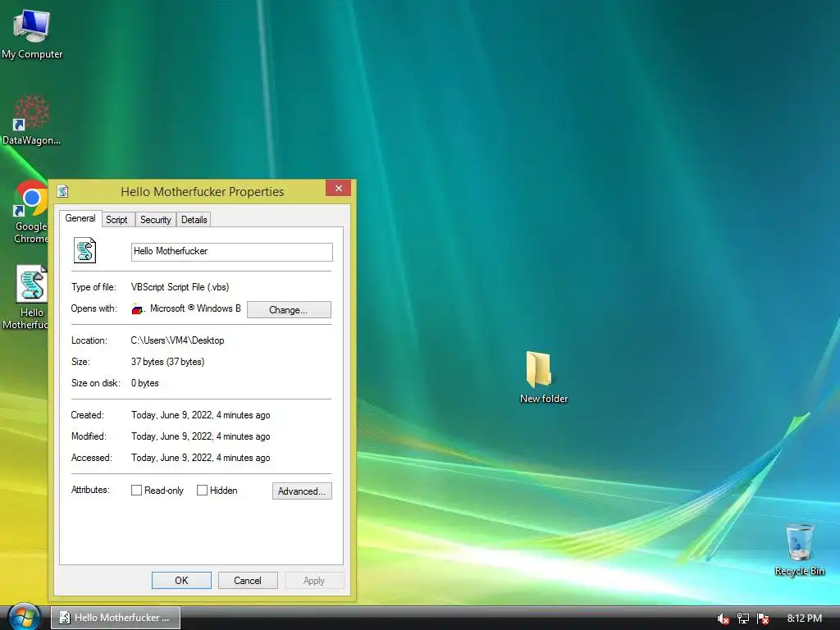Open the Advanced... attributes button
The image size is (840, 630).
302,491
